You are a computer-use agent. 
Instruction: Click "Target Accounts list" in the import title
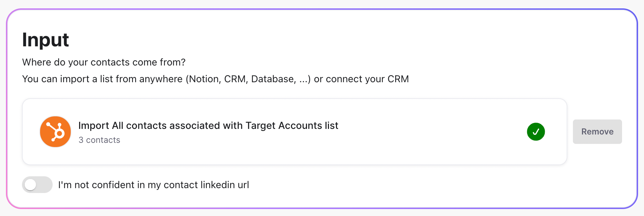tap(292, 125)
